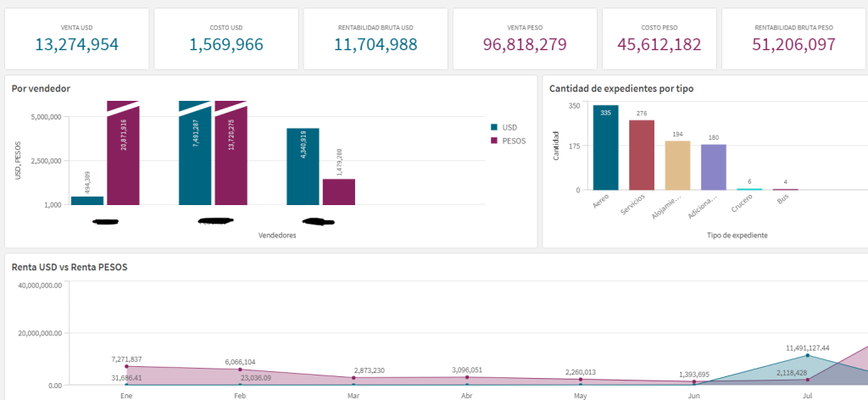
Task: Select the PESOS bar labeled 20,871,916
Action: coord(123,153)
